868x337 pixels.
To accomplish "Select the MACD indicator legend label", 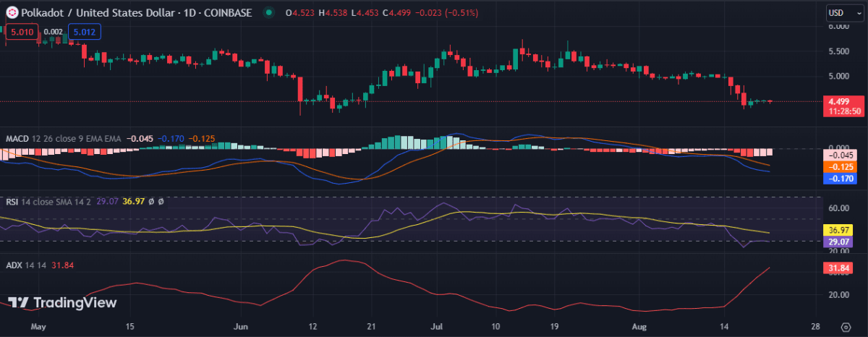I will [18, 138].
